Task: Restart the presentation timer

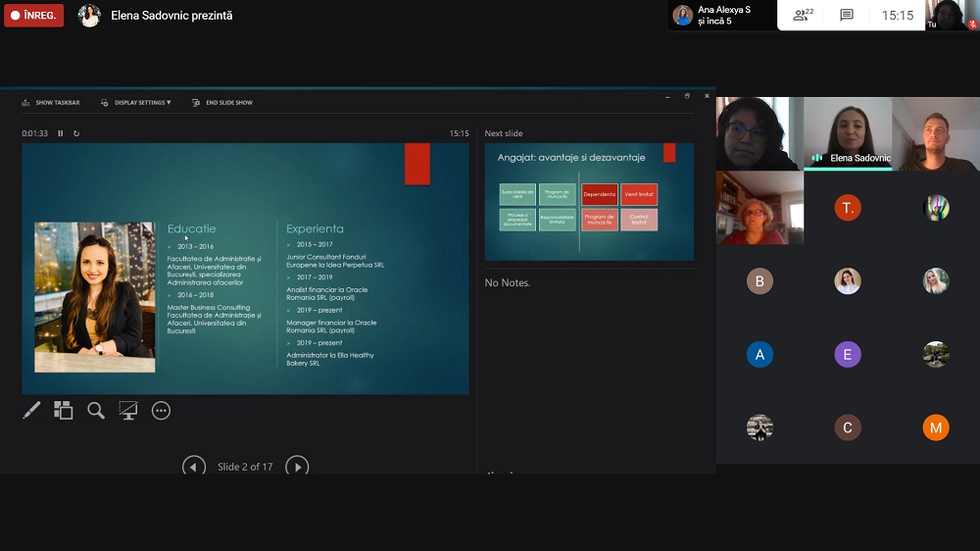Action: (x=76, y=133)
